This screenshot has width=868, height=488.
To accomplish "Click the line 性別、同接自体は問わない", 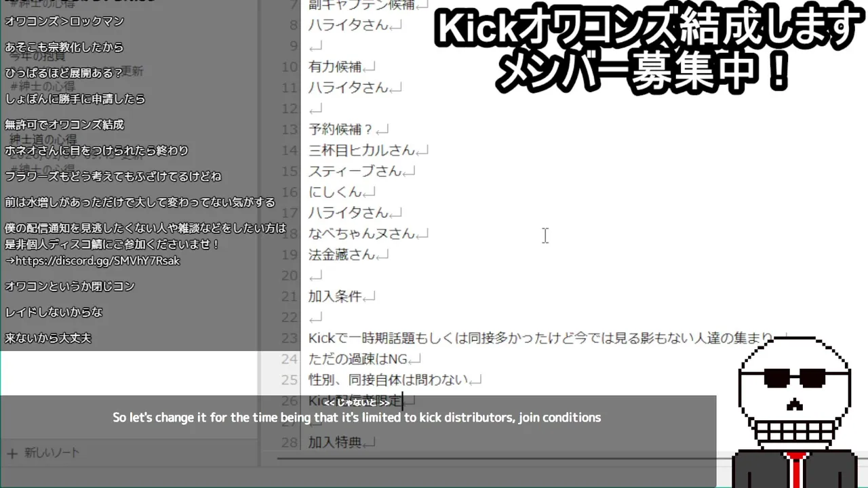I will click(x=389, y=380).
